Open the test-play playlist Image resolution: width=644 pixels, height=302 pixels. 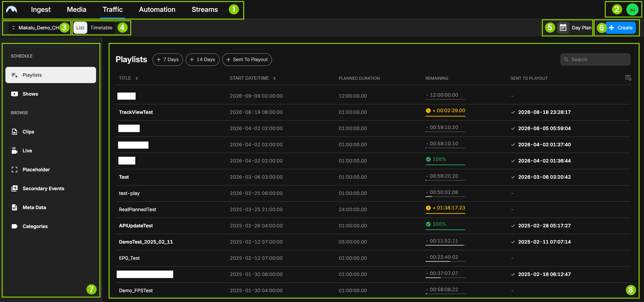click(129, 193)
